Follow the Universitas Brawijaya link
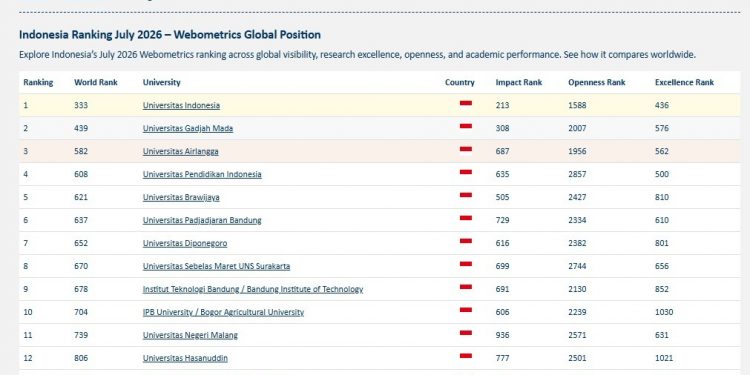The height and width of the screenshot is (375, 750). (x=181, y=197)
